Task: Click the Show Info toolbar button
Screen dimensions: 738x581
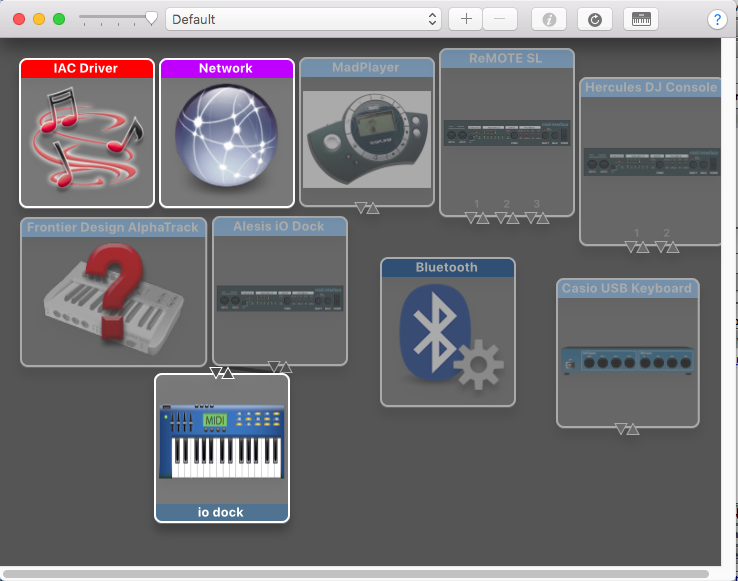Action: pyautogui.click(x=549, y=19)
